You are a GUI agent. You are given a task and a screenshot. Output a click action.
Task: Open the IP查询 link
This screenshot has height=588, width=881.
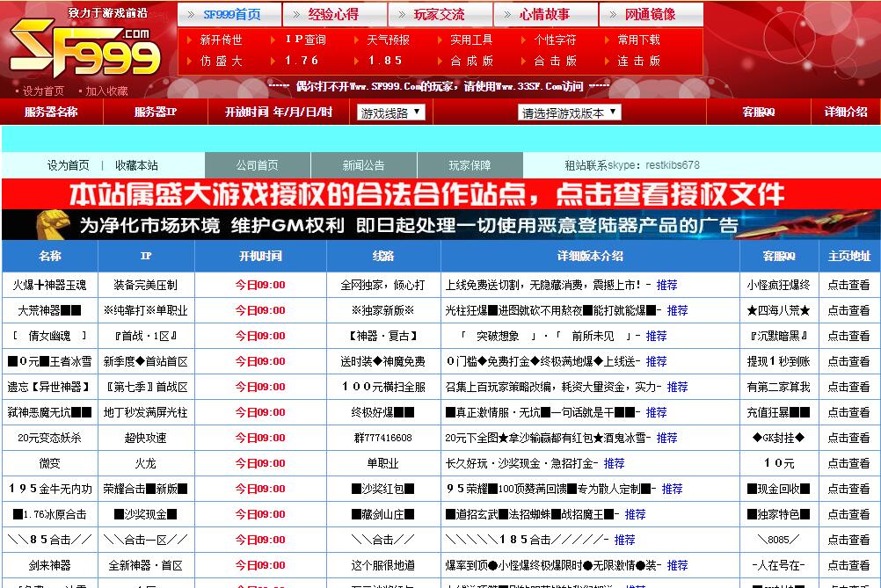305,40
